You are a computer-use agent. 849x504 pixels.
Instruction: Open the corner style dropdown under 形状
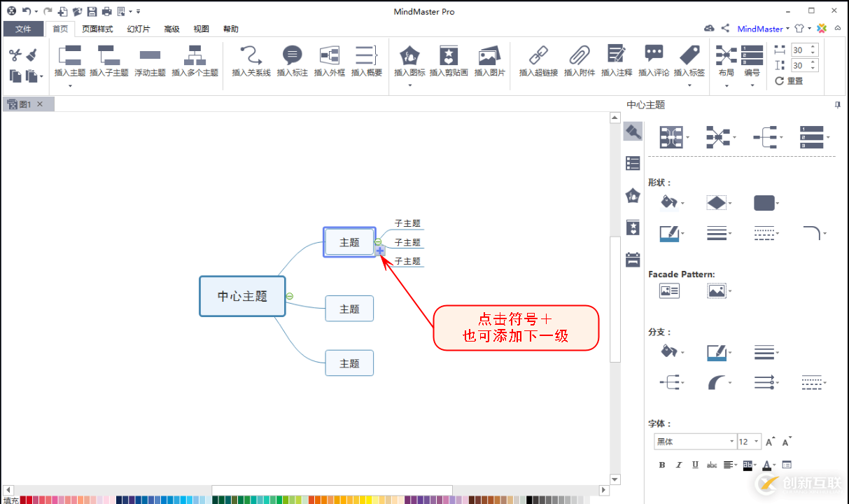(x=825, y=233)
